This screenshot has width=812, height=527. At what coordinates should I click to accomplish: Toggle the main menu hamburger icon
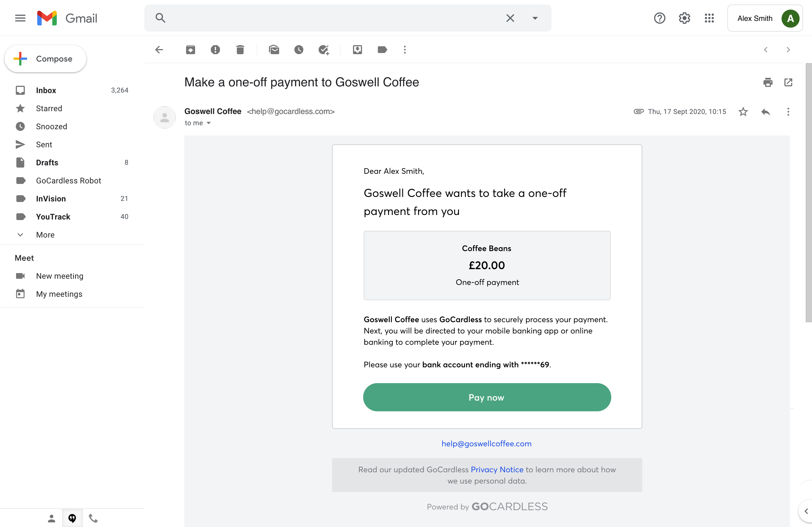click(20, 18)
